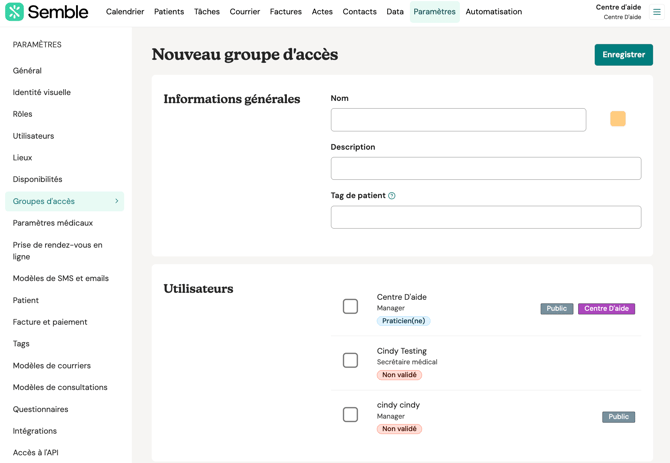This screenshot has width=670, height=463.
Task: Pick the orange group color swatch
Action: 618,119
